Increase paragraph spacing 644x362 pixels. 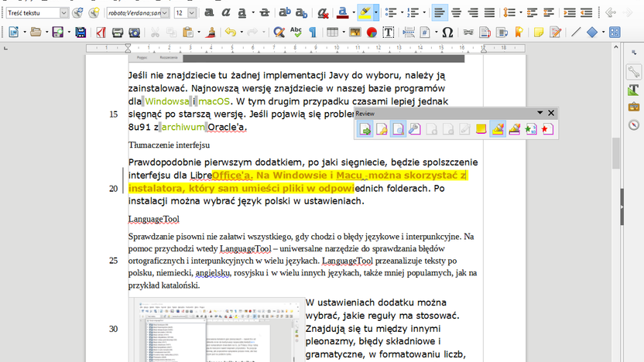click(x=532, y=12)
